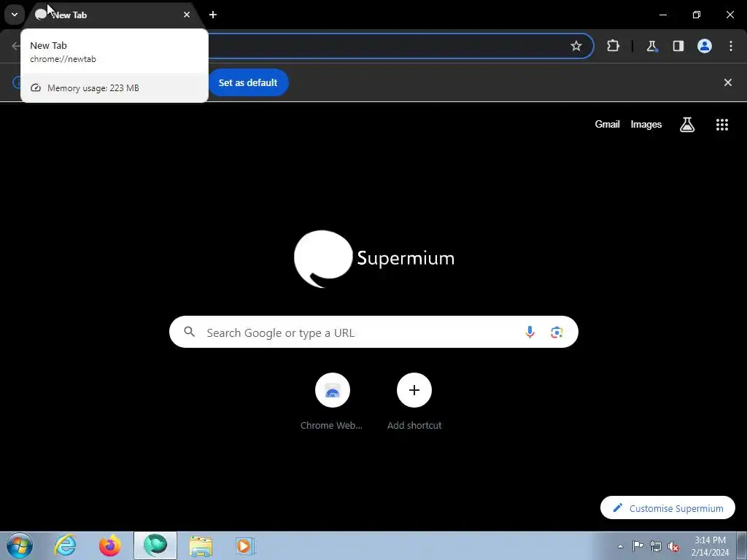The image size is (747, 560).
Task: Click the chrome://newtab text in hover card
Action: [x=63, y=59]
